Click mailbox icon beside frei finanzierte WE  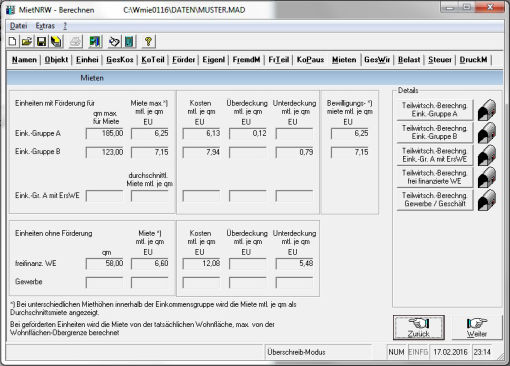click(x=487, y=177)
